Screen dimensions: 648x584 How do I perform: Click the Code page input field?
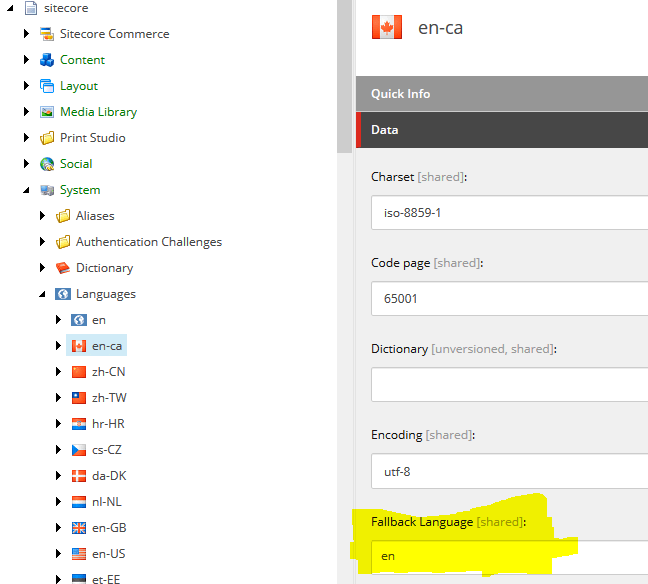click(x=510, y=299)
